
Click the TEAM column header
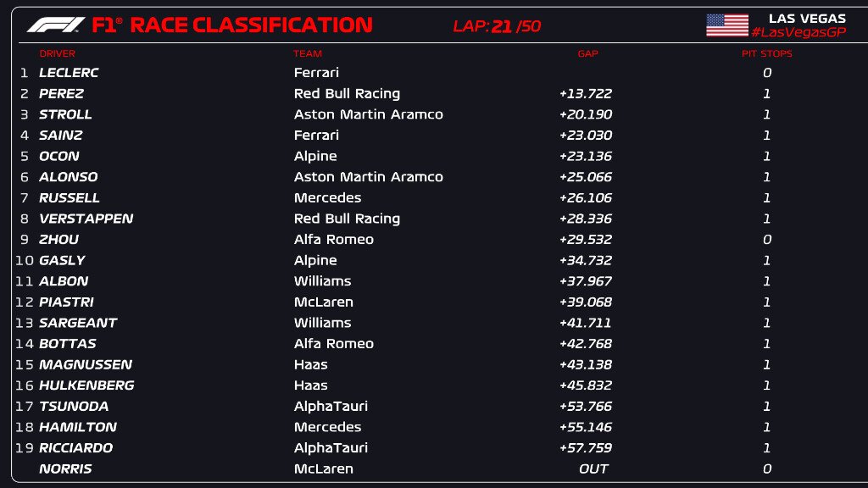coord(308,53)
